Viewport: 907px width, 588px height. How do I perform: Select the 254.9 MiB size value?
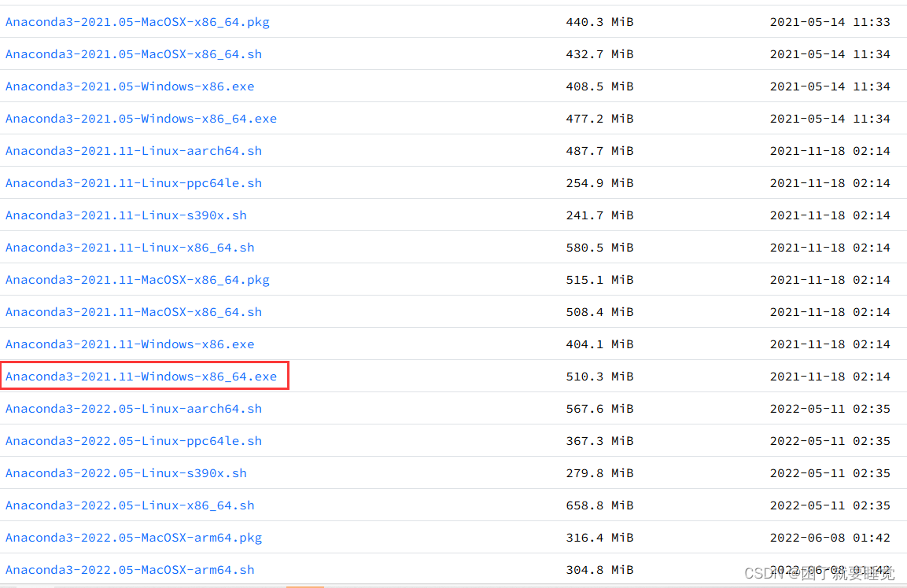(600, 183)
